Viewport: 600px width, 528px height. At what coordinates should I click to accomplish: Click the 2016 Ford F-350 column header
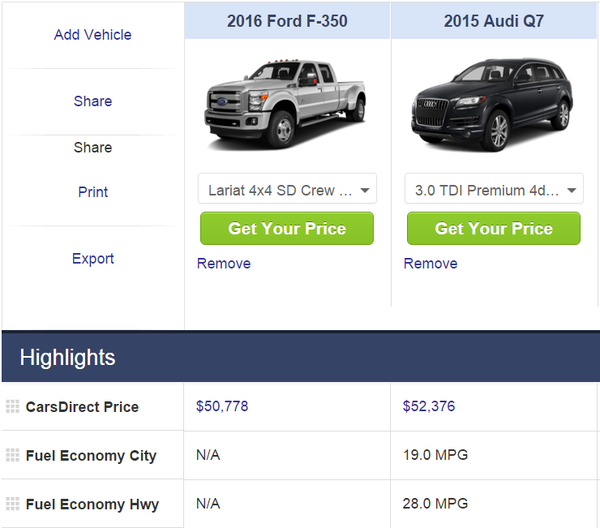tap(287, 20)
